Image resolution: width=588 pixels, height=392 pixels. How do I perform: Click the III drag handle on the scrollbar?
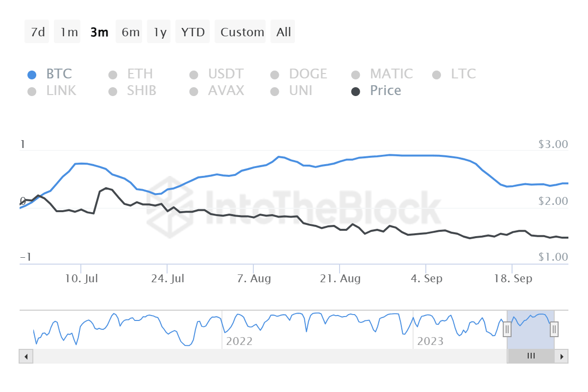click(531, 356)
